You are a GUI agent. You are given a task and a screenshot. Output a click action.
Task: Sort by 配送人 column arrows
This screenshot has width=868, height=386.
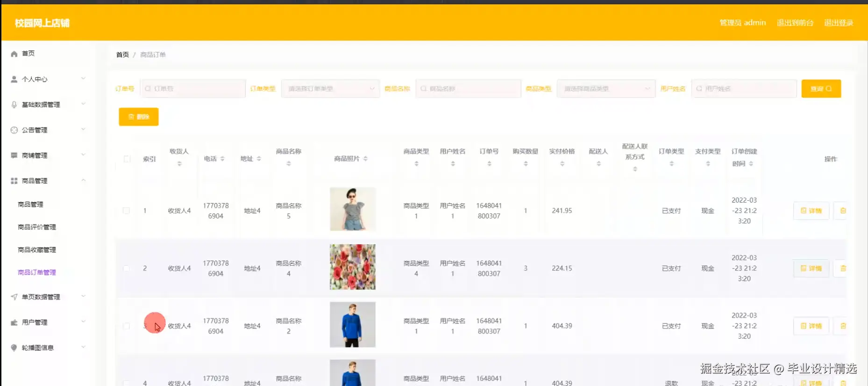[x=598, y=164]
